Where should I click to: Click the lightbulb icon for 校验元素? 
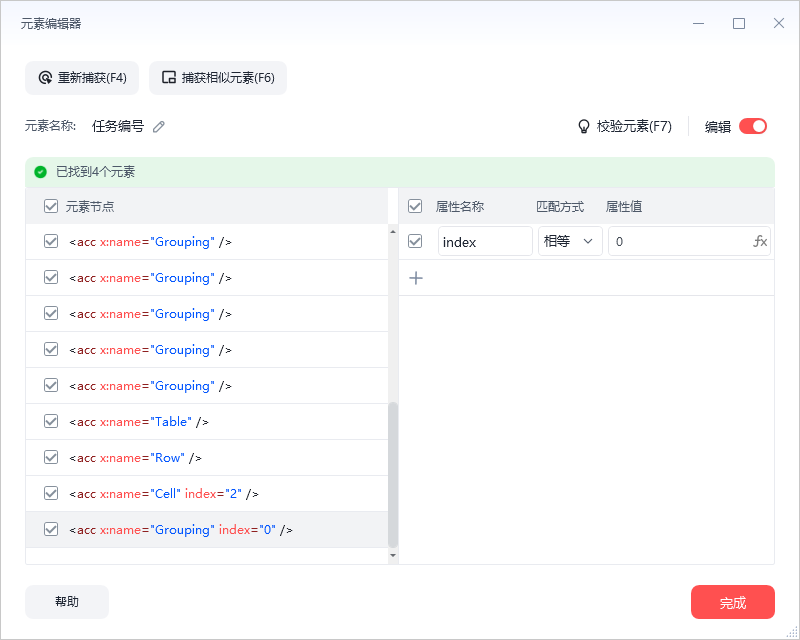point(584,127)
